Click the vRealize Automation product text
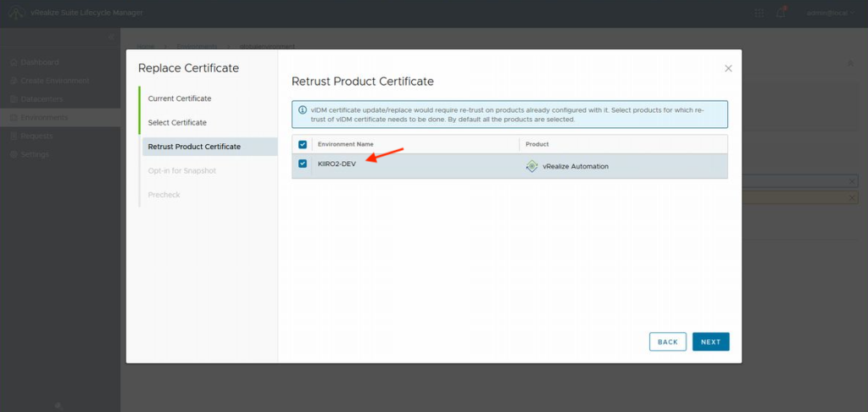Image resolution: width=868 pixels, height=412 pixels. click(x=575, y=166)
